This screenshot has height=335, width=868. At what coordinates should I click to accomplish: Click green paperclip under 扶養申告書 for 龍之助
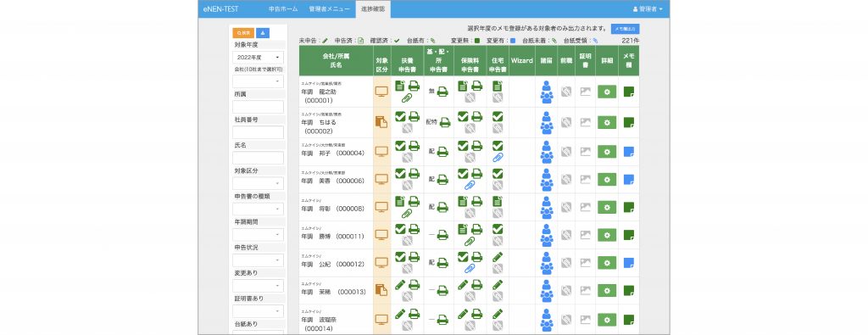pyautogui.click(x=407, y=98)
